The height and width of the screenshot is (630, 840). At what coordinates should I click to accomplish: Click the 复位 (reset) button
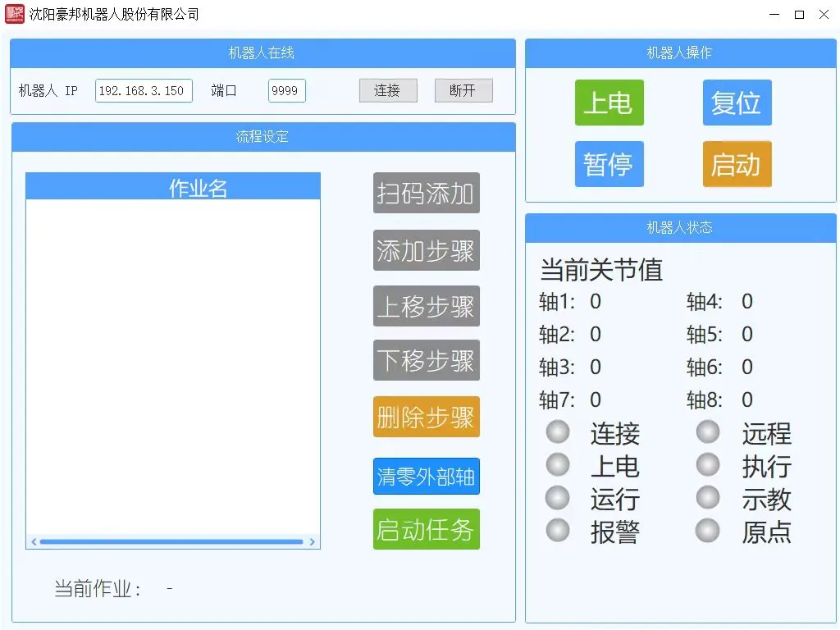click(x=736, y=103)
